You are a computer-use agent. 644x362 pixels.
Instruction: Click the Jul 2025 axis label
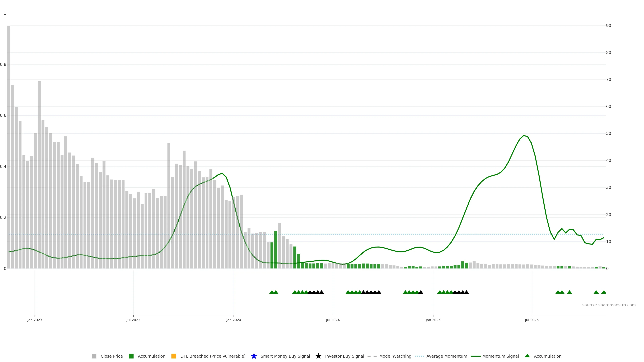531,320
